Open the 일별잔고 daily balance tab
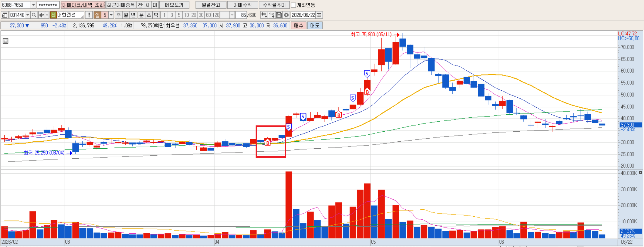644x247 pixels. tap(211, 5)
